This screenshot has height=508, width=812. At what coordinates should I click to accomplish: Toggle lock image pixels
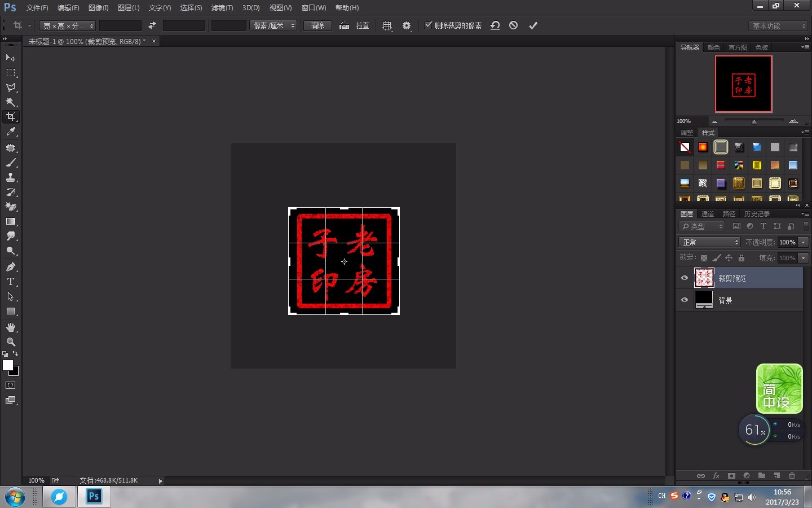[717, 258]
